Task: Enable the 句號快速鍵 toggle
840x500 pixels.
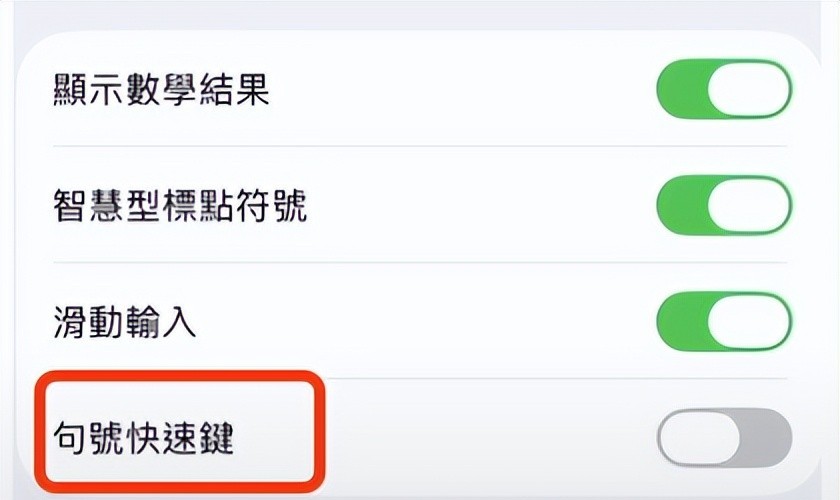Action: (x=724, y=437)
